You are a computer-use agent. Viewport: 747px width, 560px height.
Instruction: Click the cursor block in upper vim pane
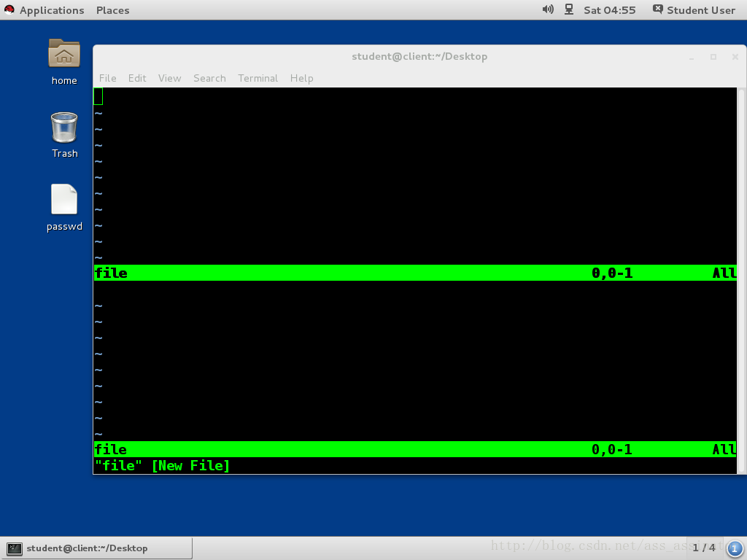pos(98,96)
